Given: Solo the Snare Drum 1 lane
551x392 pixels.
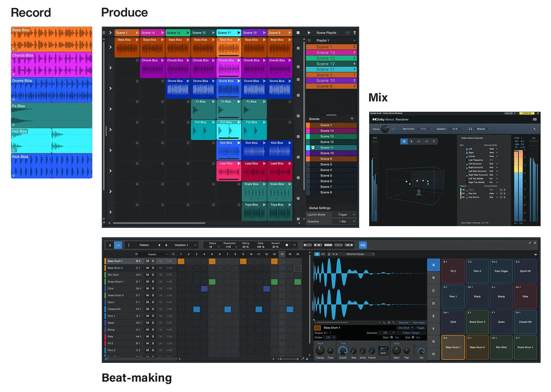Looking at the screenshot, I should [x=153, y=282].
